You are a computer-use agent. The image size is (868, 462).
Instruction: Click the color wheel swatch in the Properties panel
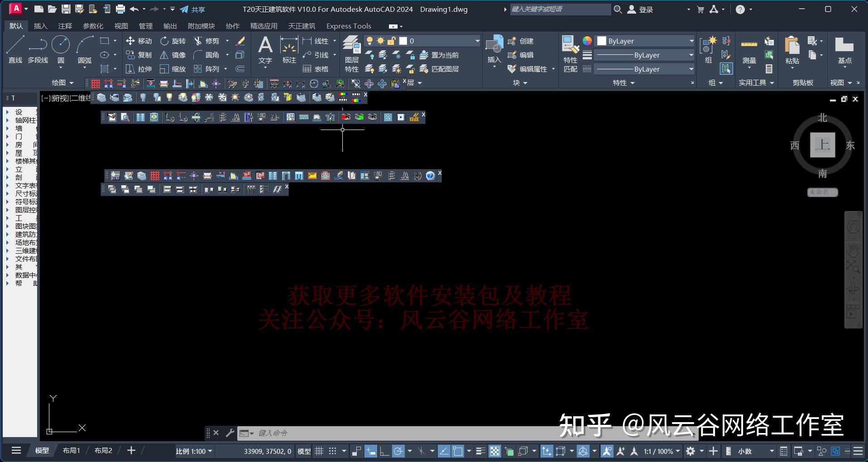(587, 41)
